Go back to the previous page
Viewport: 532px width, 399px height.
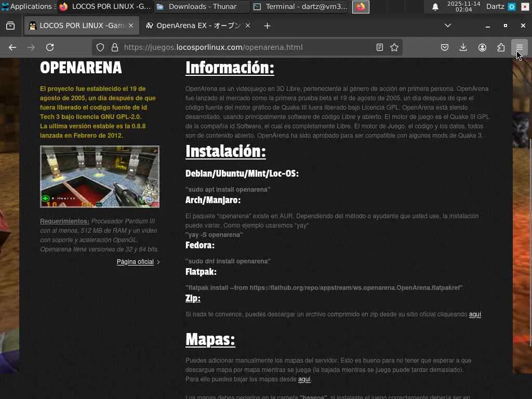click(x=12, y=47)
